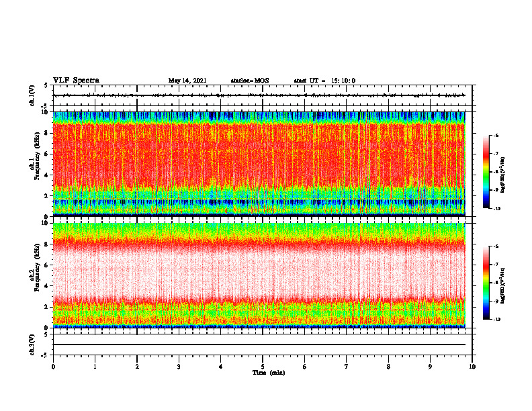Screen dimensions: 532x411
Task: Click the ch.1 waveform trace in top panel
Action: (259, 95)
